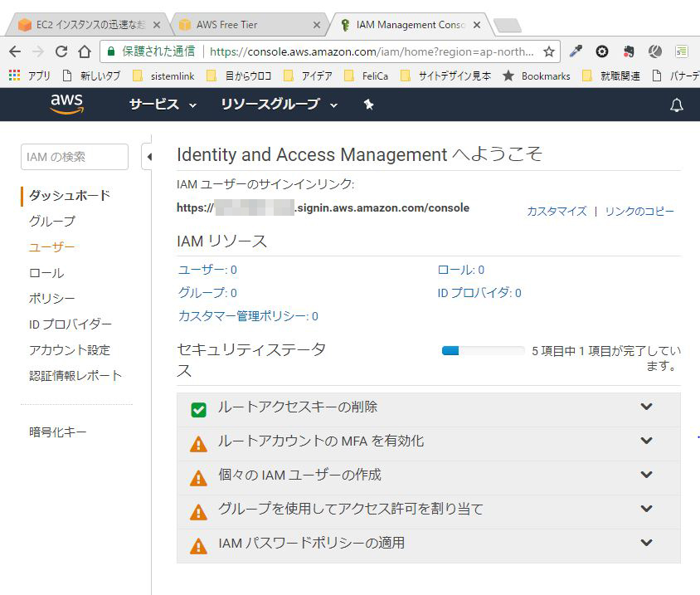Open the アプリ apps grid shortcut
This screenshot has height=595, width=700.
point(30,76)
